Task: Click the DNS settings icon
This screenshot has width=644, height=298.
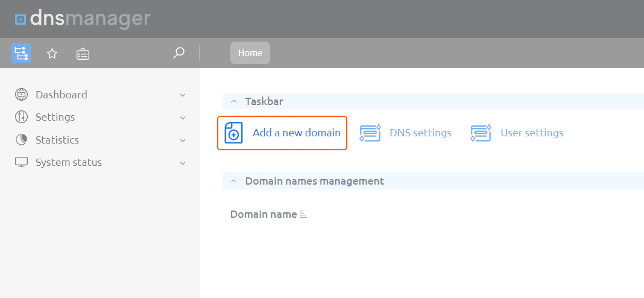Action: pos(370,133)
